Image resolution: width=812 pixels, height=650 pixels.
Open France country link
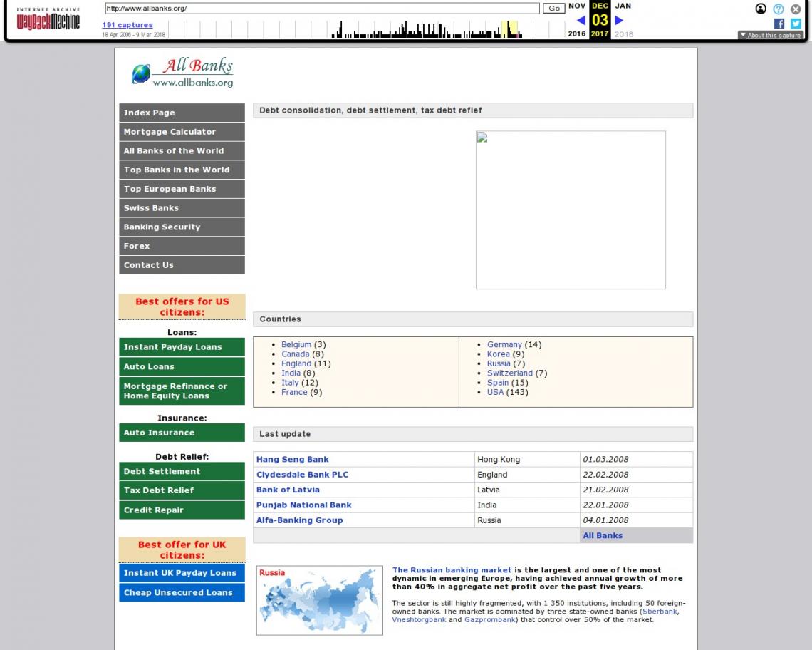coord(294,393)
